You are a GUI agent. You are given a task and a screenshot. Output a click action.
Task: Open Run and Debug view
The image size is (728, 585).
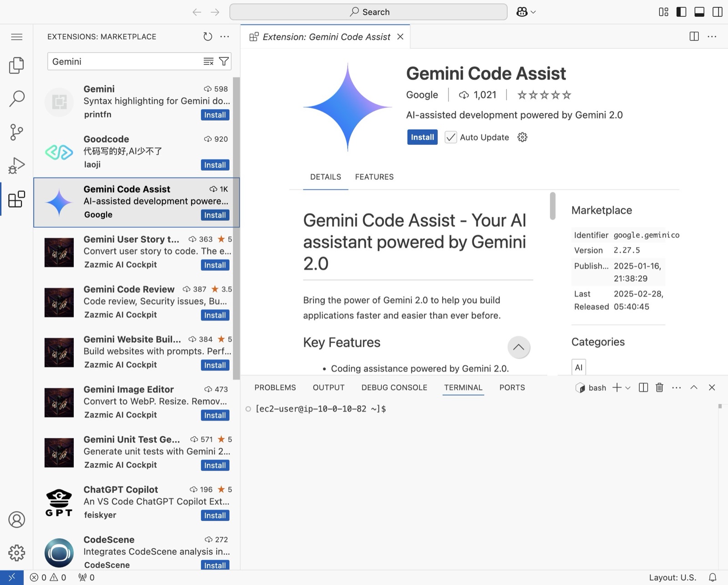(x=16, y=165)
